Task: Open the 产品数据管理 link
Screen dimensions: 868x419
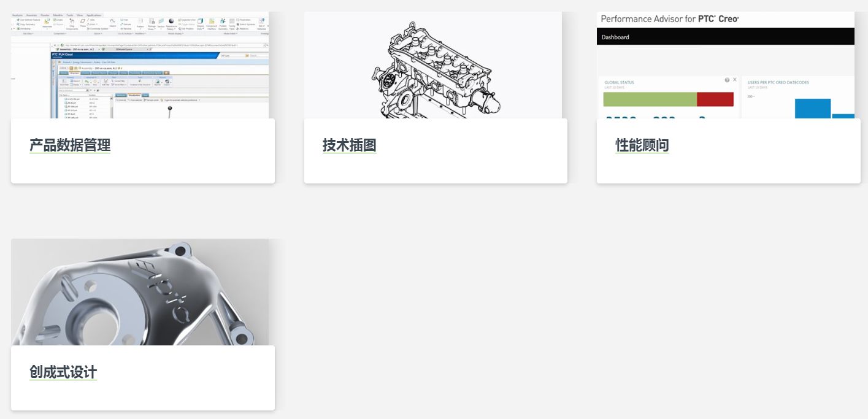Action: [70, 145]
